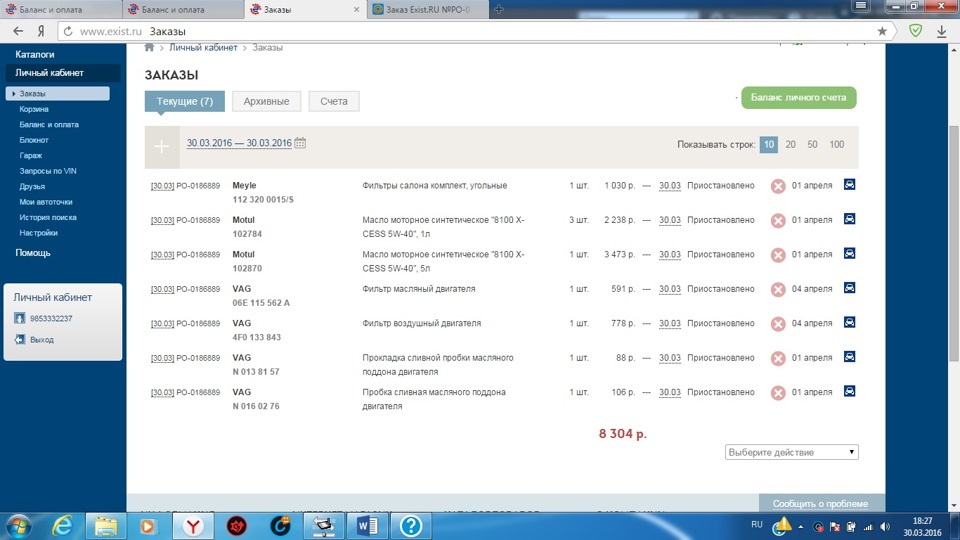Open the Выберите действие dropdown

coord(792,452)
